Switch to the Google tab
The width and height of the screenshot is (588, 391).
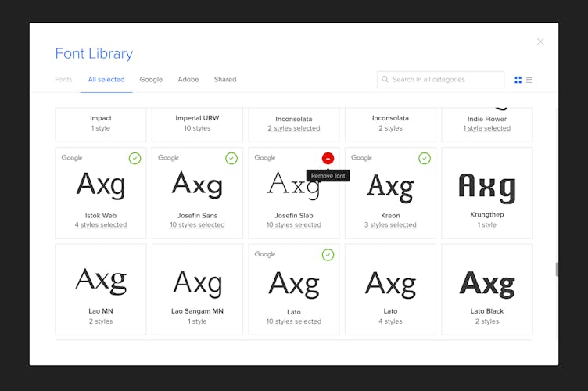coord(151,80)
